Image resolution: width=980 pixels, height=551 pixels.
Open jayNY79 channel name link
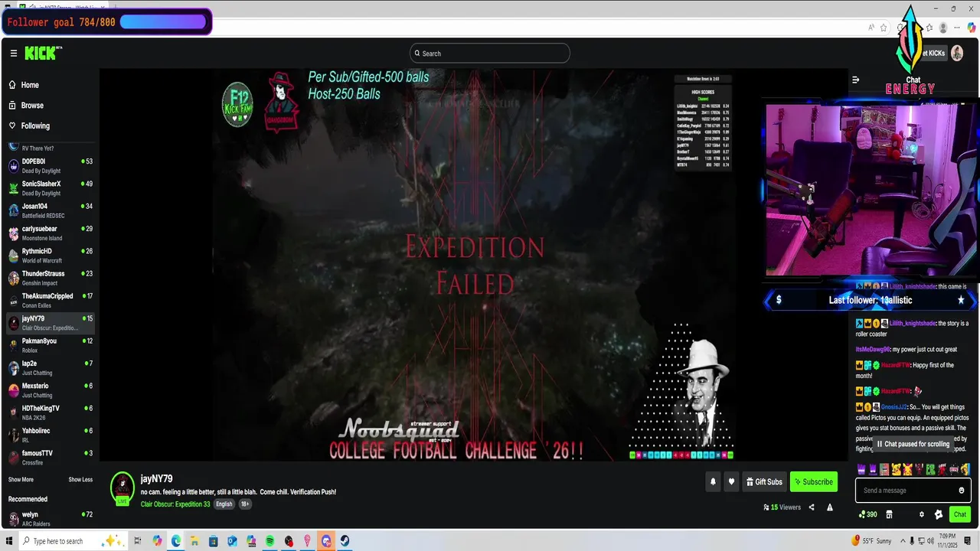[156, 479]
